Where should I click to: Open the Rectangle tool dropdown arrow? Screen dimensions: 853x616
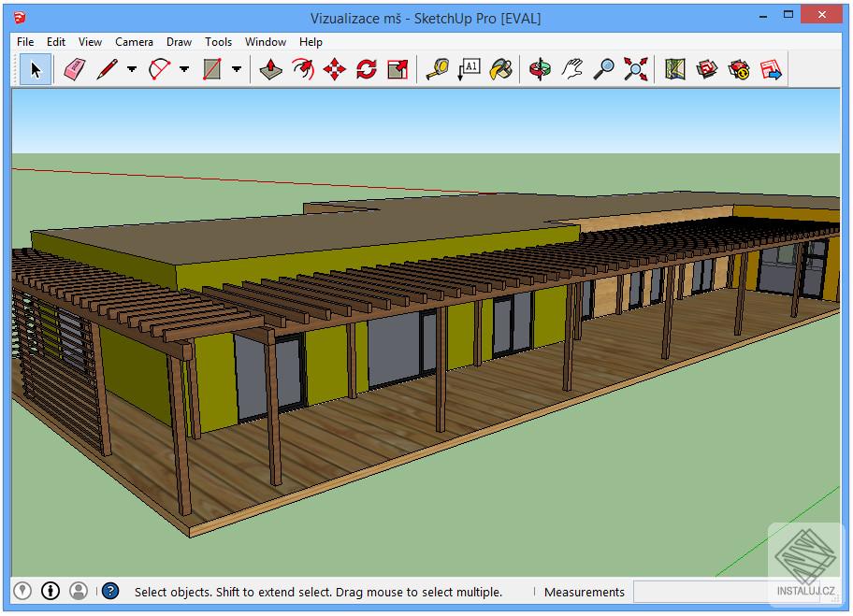click(x=237, y=68)
